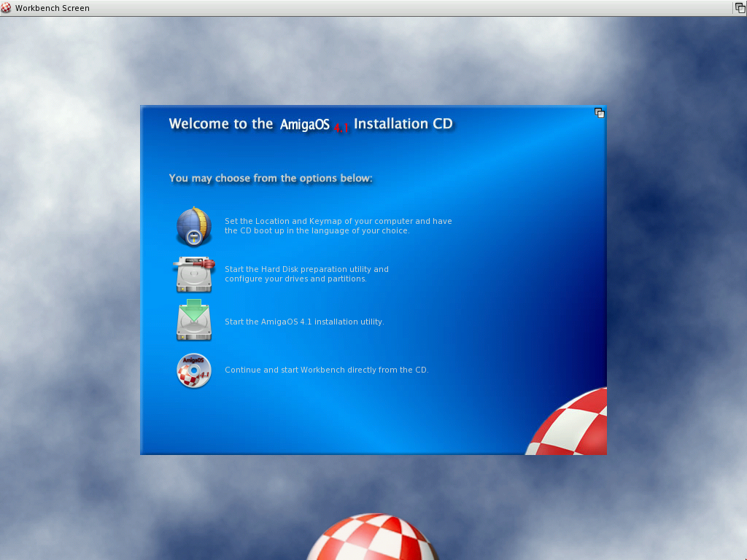Click the boing ball on the desktop bottom
Viewport: 747px width, 560px height.
(x=372, y=538)
